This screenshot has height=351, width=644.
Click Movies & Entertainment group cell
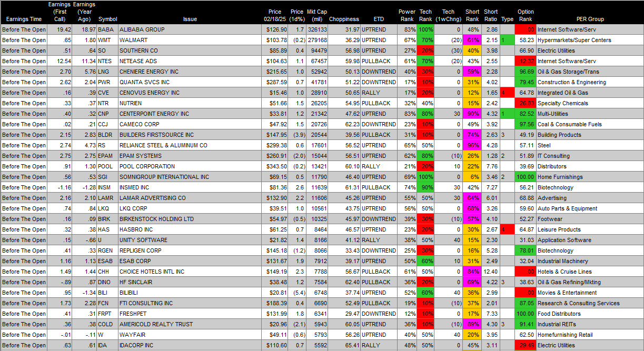coord(589,293)
